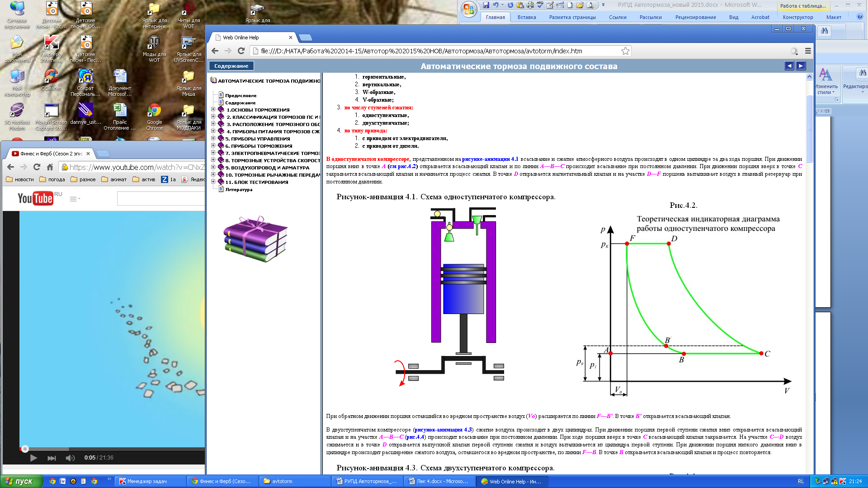Click the YouTube search field
Screen dimensions: 868x488
coord(160,198)
